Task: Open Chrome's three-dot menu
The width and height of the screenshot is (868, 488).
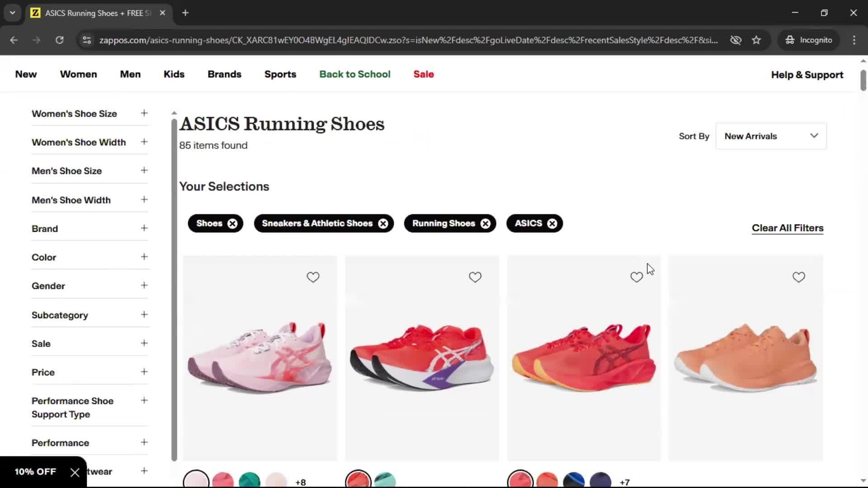Action: 854,40
